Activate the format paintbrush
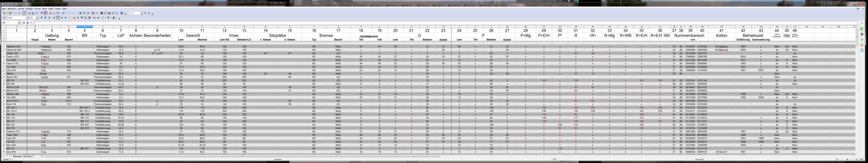Screen dimensions: 868x163 (x=63, y=13)
